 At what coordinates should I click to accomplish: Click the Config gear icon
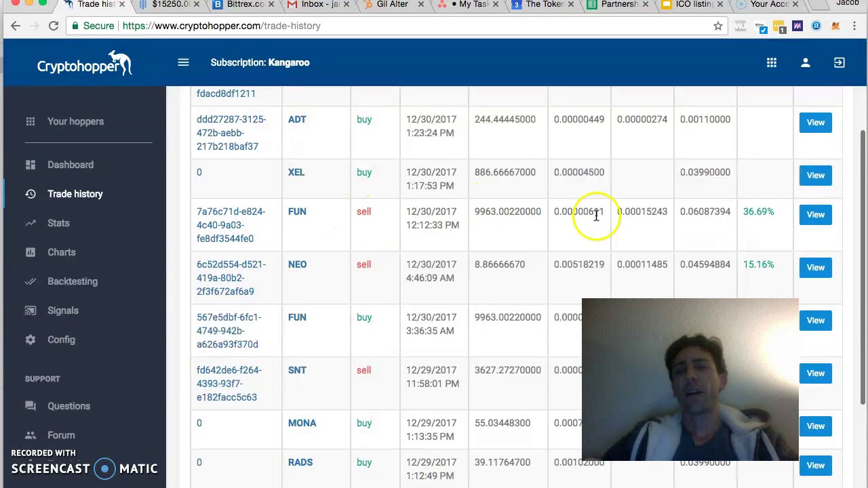(x=31, y=340)
